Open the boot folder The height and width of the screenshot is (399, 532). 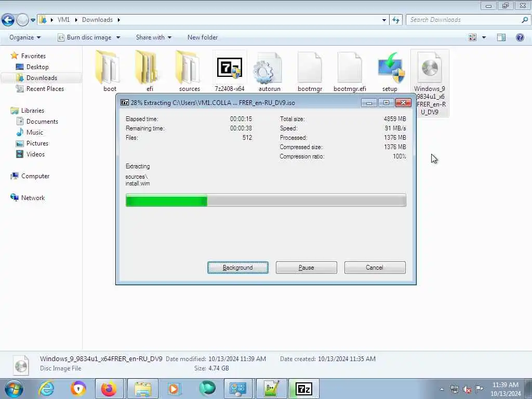[109, 71]
